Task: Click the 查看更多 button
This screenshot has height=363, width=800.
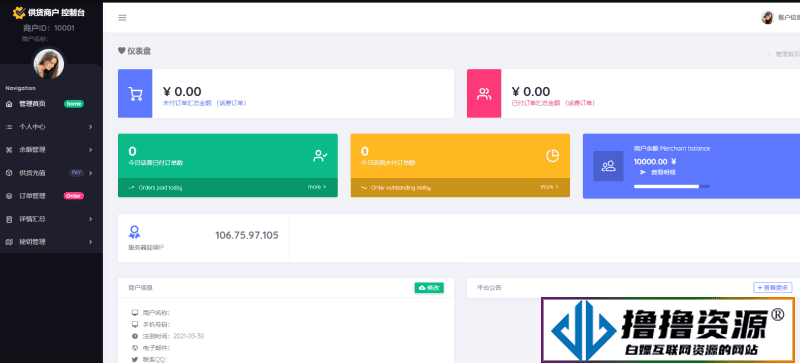Action: point(773,288)
